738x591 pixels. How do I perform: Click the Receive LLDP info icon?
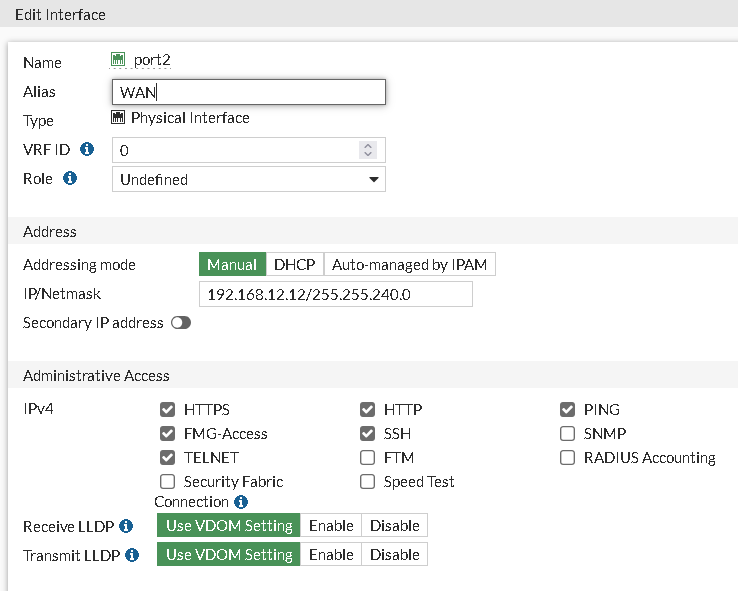[x=126, y=526]
